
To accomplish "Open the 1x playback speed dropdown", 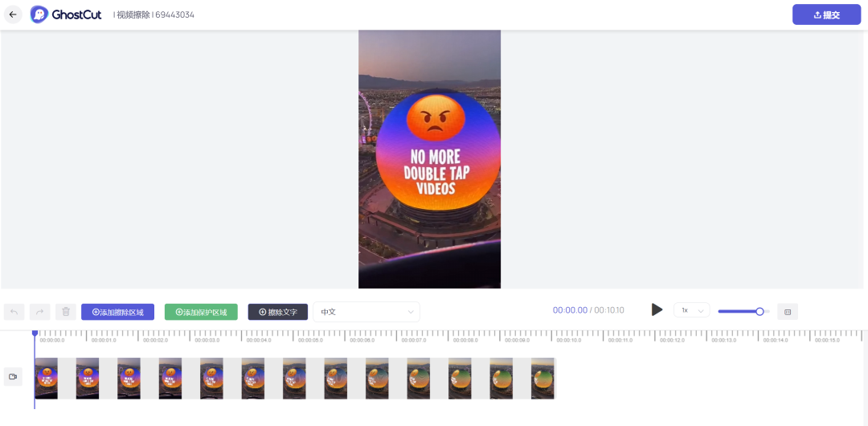I will pos(691,310).
